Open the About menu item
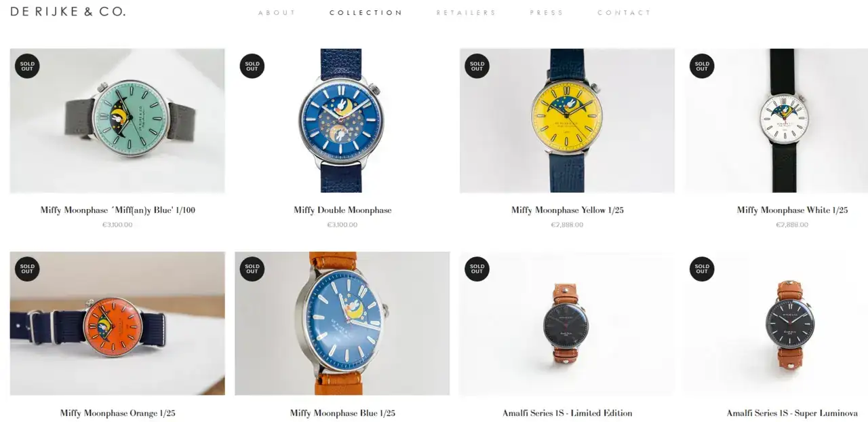The width and height of the screenshot is (868, 422). tap(277, 13)
